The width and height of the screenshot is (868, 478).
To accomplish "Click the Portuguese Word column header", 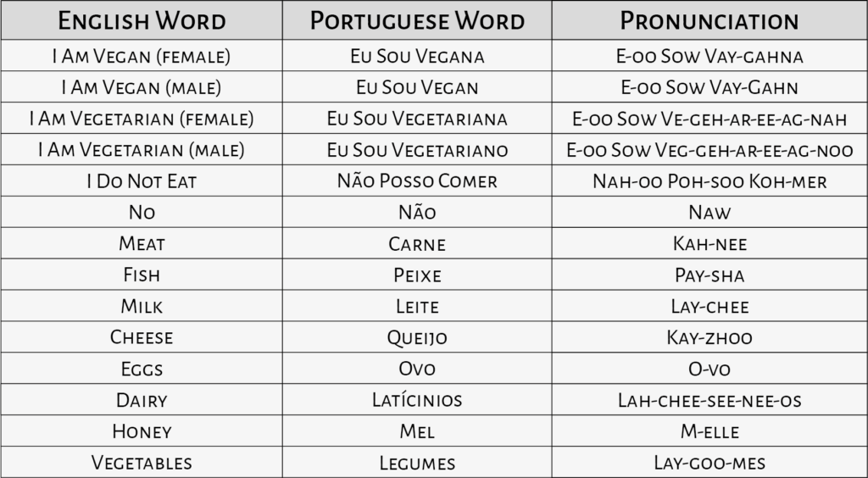I will point(417,20).
